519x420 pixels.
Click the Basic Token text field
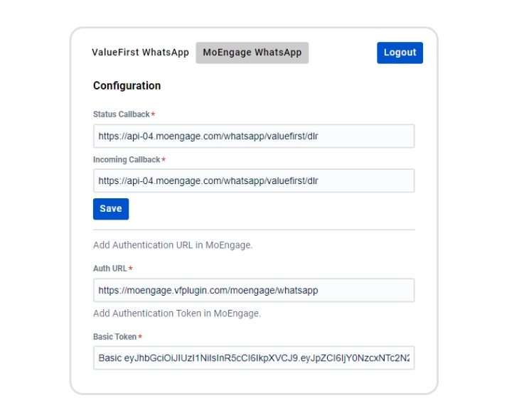(253, 358)
